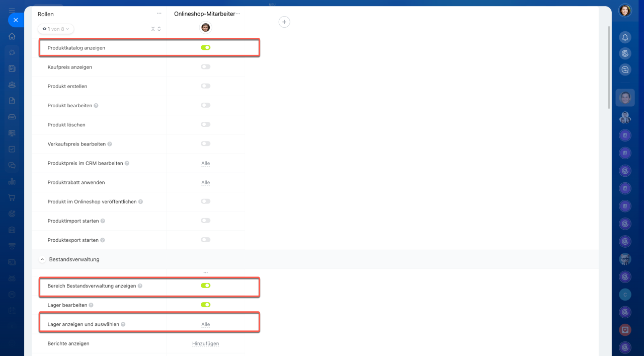This screenshot has height=356, width=644.
Task: Disable Bereich Bestandsverwaltung anzeigen toggle
Action: coord(205,286)
